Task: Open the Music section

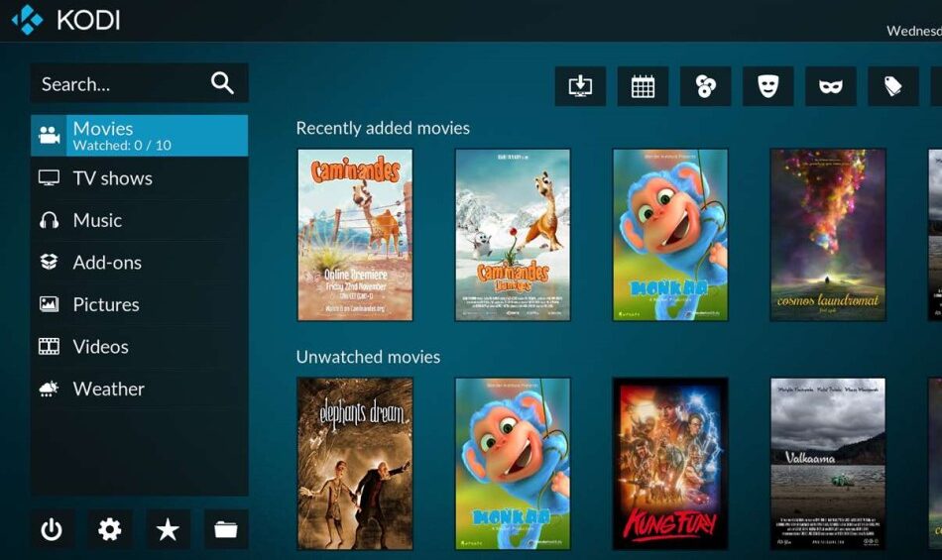Action: click(x=140, y=220)
